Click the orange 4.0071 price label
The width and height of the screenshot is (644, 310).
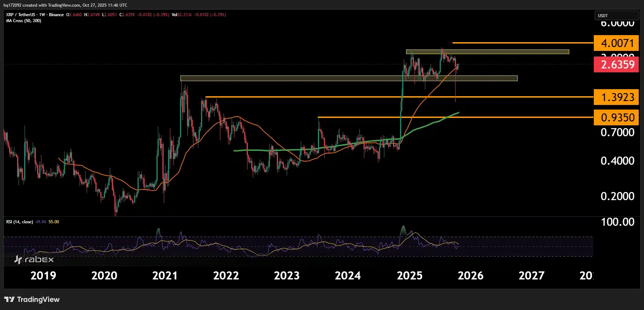tap(616, 43)
